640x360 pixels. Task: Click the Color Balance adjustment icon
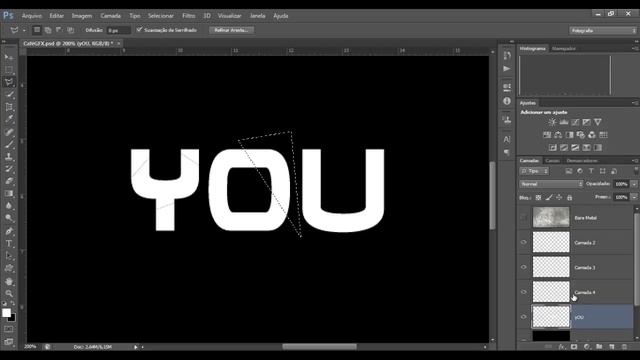(558, 135)
